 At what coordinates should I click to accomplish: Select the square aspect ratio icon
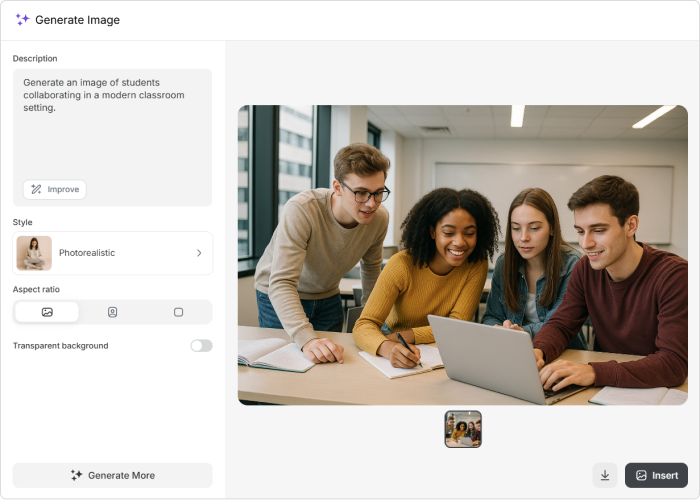178,312
